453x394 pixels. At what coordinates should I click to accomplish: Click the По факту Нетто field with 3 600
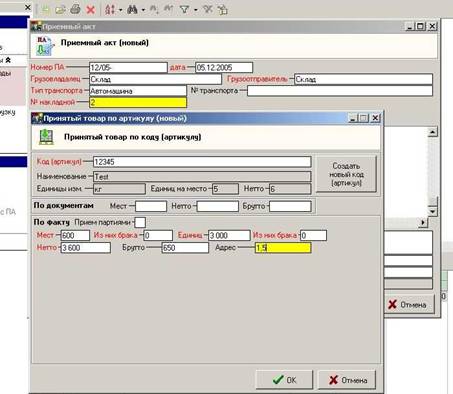86,248
